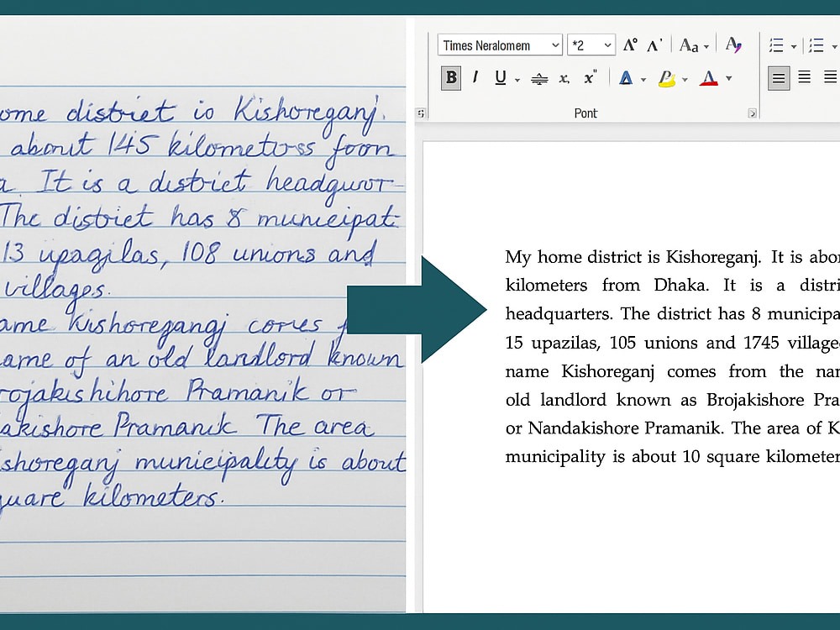Viewport: 840px width, 630px height.
Task: Expand underline style dropdown arrow
Action: (517, 80)
